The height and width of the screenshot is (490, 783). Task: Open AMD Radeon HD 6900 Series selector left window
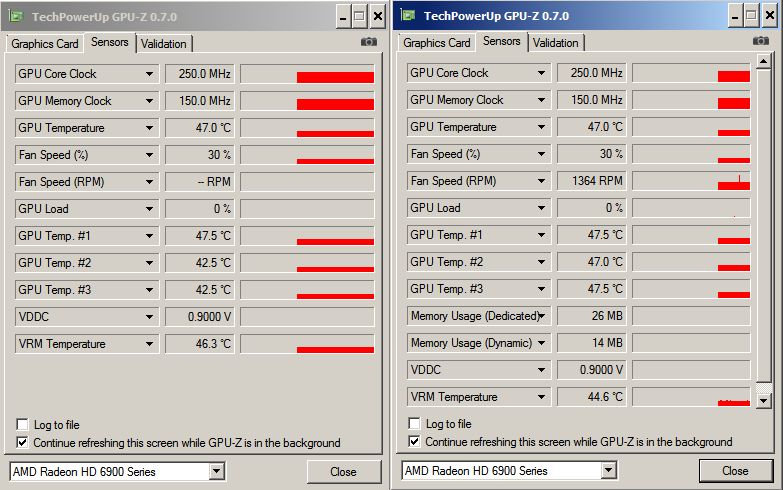tap(217, 471)
